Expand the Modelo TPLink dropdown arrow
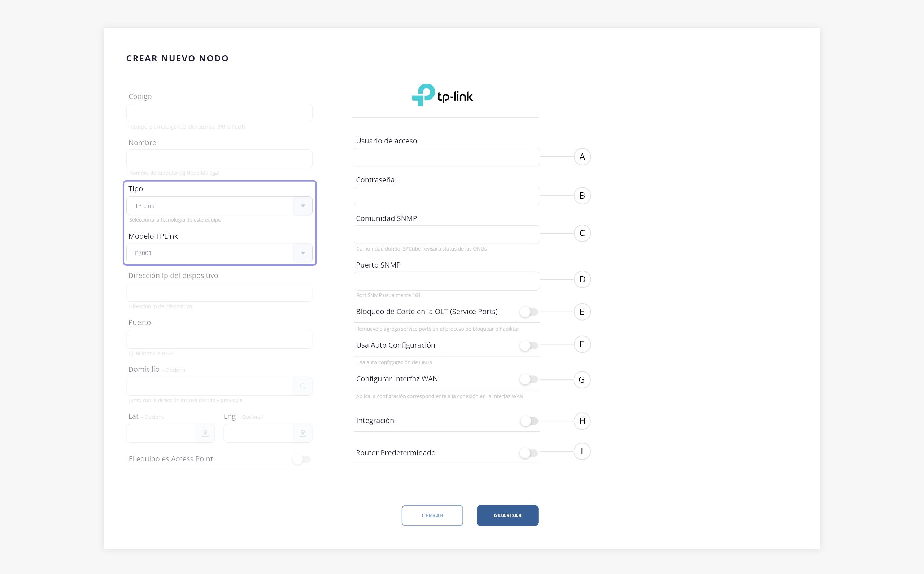 click(x=303, y=253)
